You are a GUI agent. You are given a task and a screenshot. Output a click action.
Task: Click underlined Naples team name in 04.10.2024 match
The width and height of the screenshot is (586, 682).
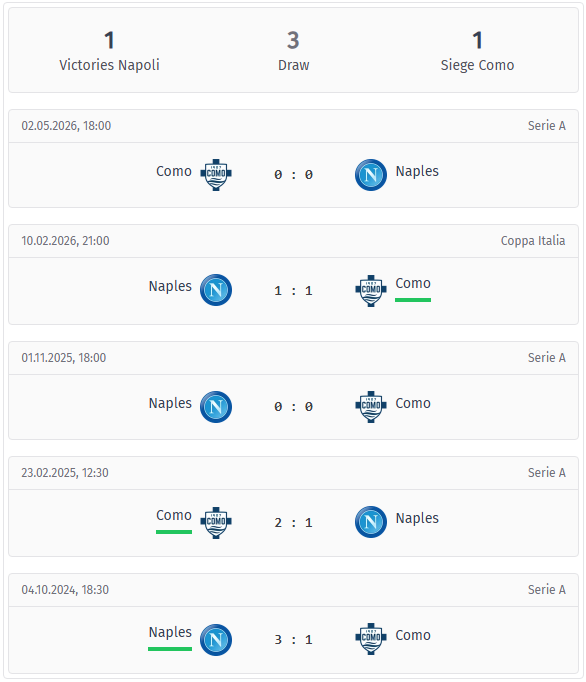170,632
